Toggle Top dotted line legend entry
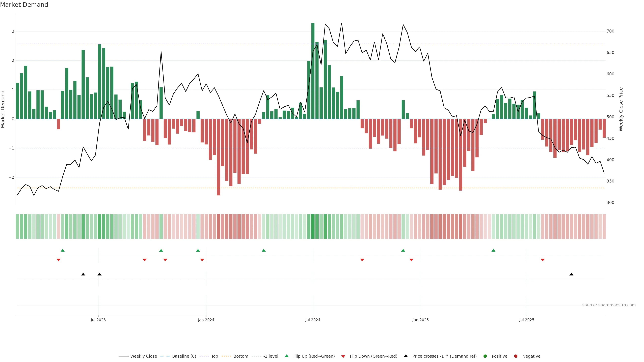Viewport: 644px width, 362px height. coord(214,356)
